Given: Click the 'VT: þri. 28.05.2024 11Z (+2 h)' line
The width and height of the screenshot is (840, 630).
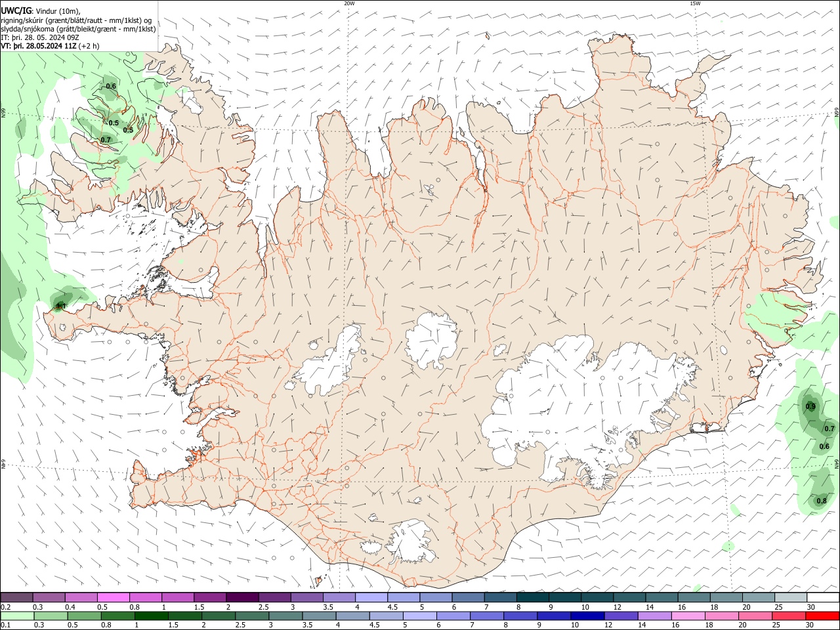Looking at the screenshot, I should (51, 46).
